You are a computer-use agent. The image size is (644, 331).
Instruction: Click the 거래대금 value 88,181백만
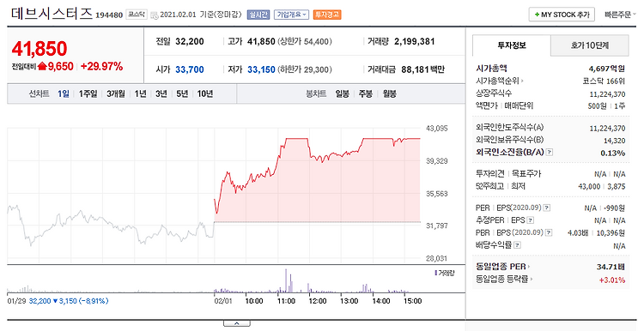click(423, 69)
